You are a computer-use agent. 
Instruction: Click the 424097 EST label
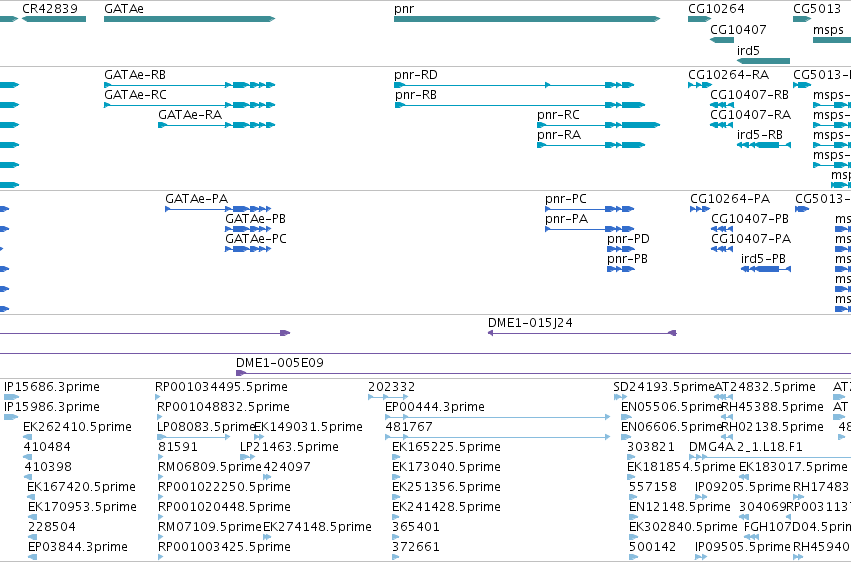point(287,467)
